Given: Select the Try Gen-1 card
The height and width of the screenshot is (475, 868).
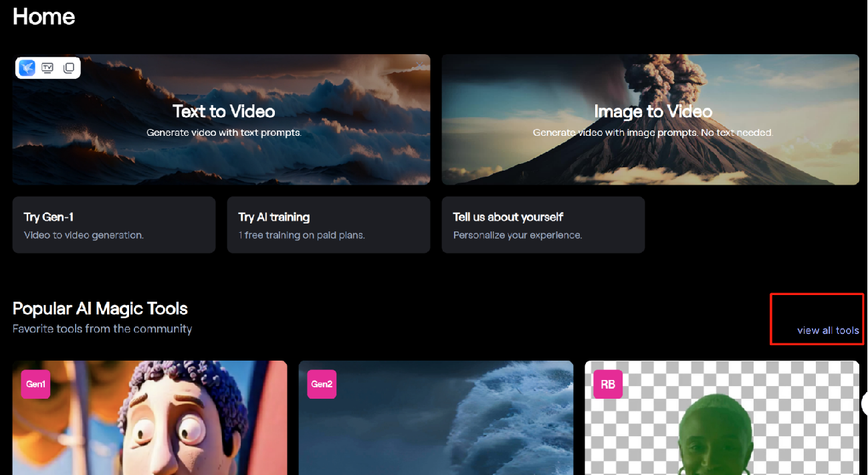Looking at the screenshot, I should [114, 225].
